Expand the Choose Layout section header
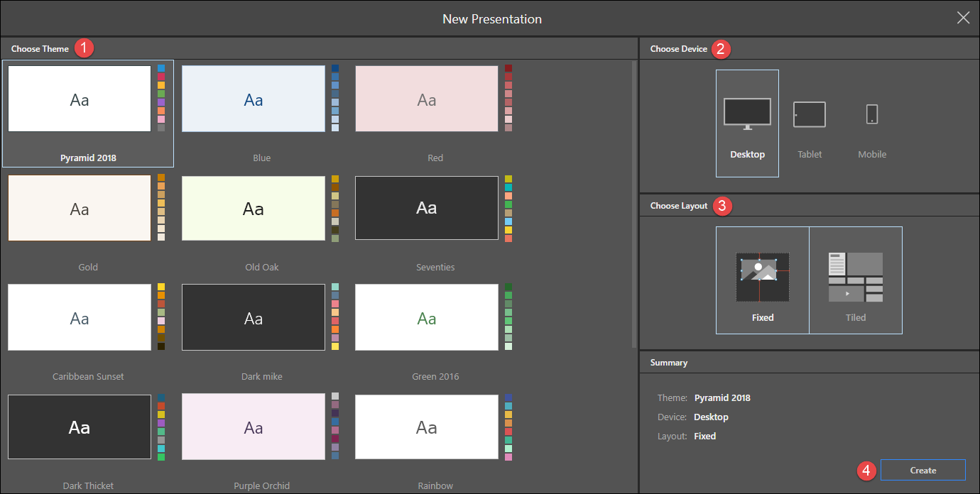980x494 pixels. point(679,206)
